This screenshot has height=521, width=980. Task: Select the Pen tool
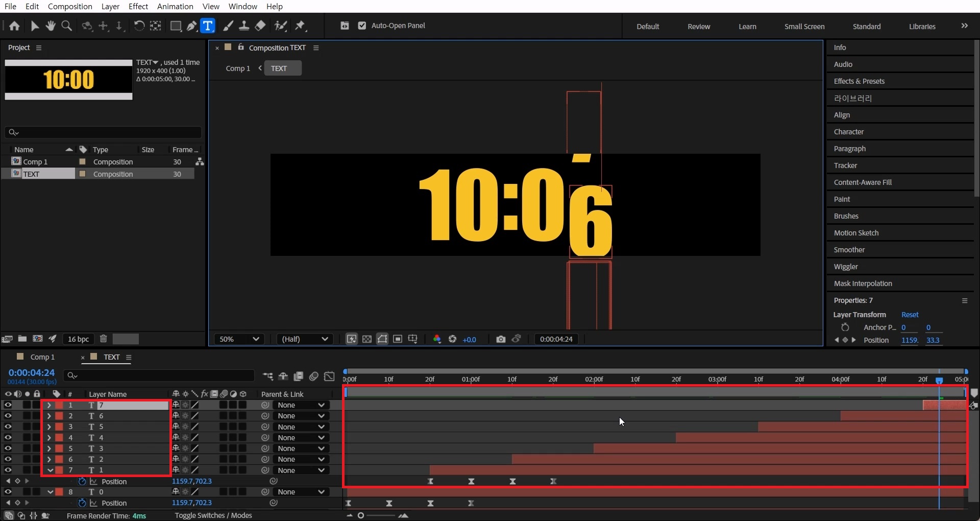(192, 26)
